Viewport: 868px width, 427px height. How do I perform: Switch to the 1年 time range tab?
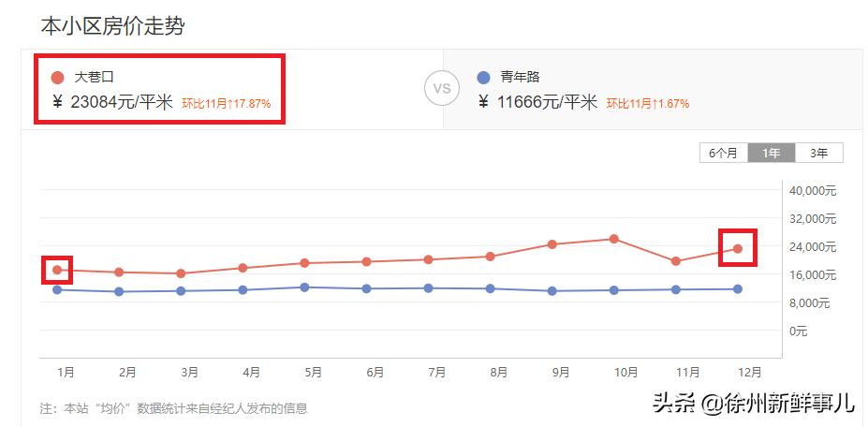tap(772, 154)
